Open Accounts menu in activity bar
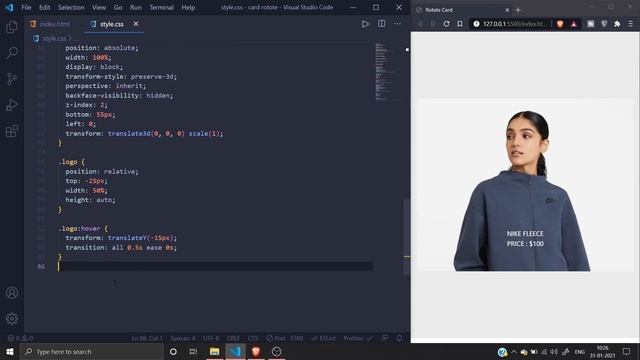Screen dimensions: 640x360 tap(12, 293)
